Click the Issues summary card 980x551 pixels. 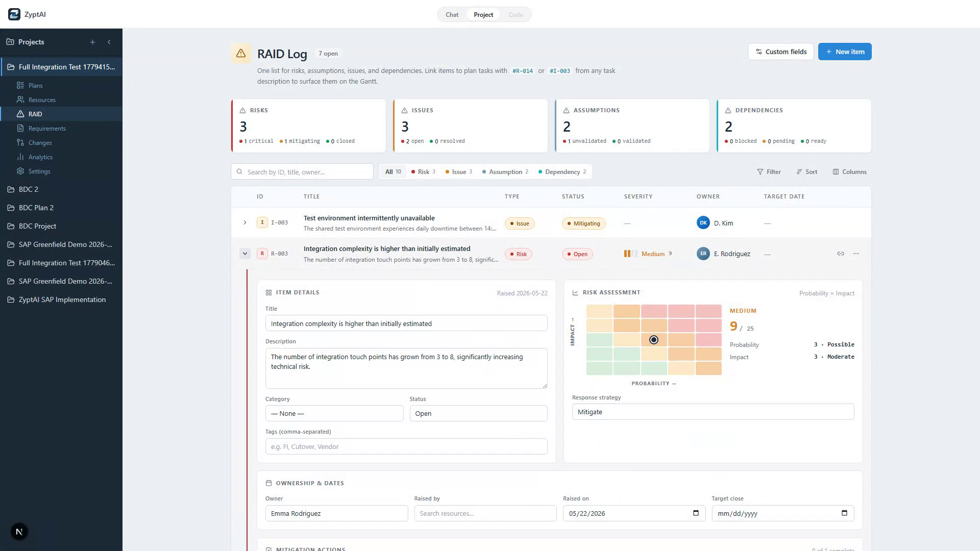[x=471, y=126]
